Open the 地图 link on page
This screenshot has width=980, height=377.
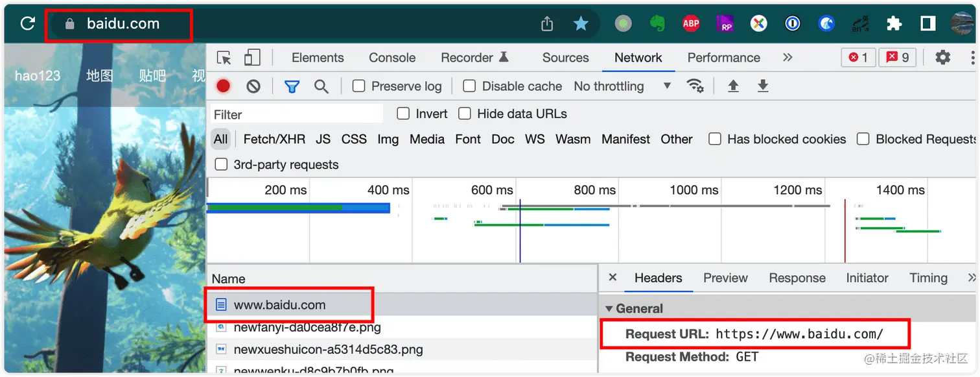[x=100, y=76]
